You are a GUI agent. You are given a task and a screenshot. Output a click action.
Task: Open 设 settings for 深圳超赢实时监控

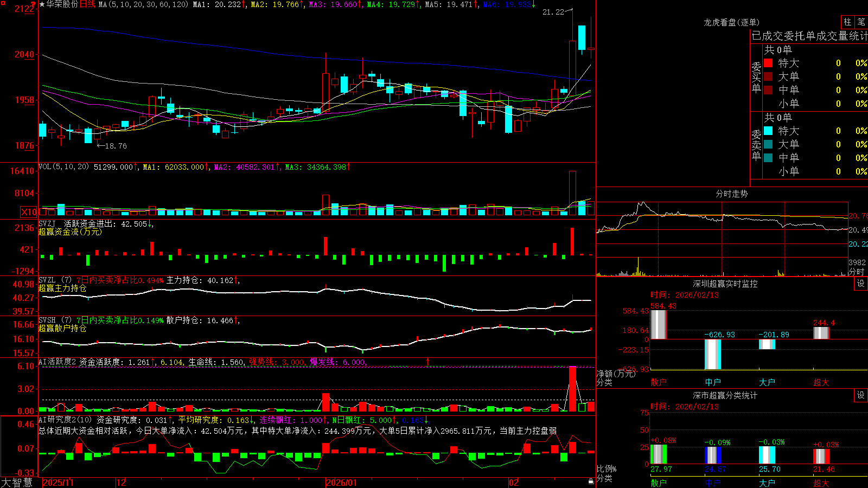tap(861, 284)
